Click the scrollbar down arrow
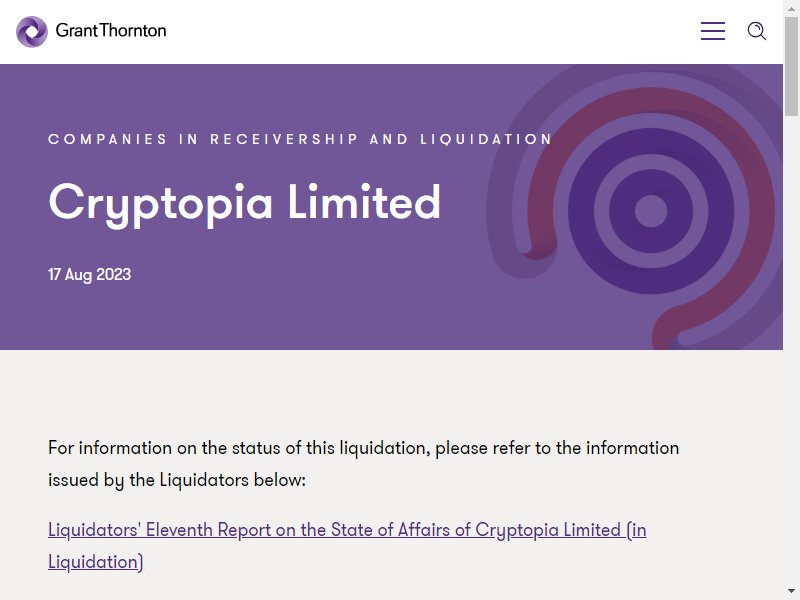This screenshot has height=600, width=800. coord(791,591)
